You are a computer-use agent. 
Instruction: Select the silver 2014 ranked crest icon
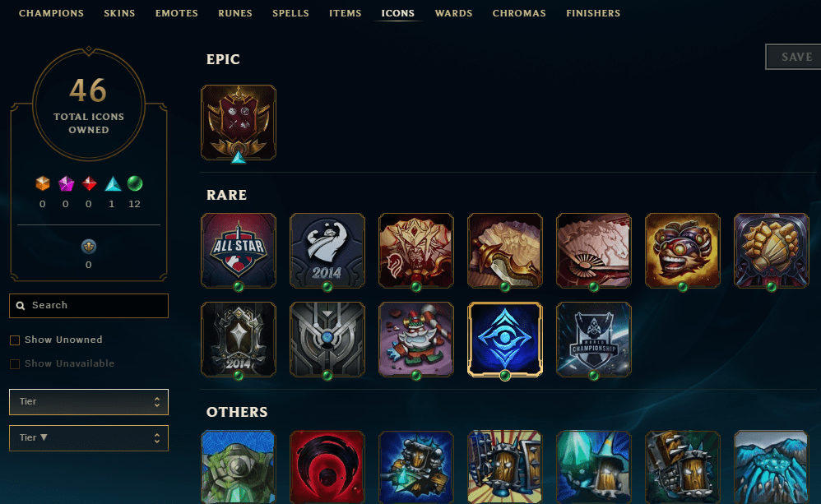click(x=239, y=340)
